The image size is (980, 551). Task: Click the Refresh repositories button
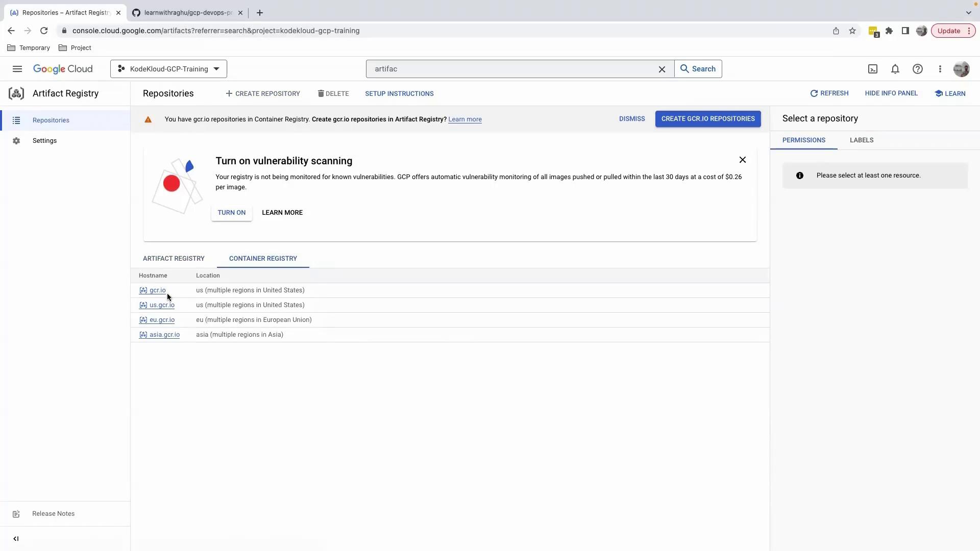tap(829, 93)
